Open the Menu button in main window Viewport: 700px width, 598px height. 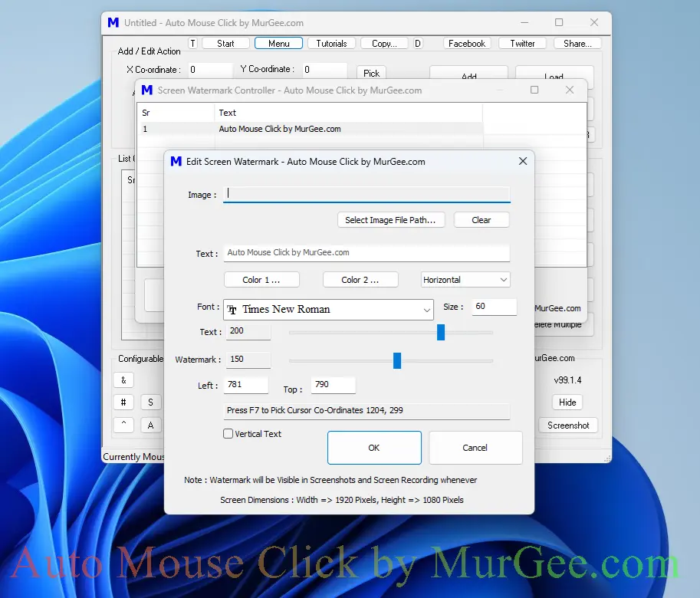pyautogui.click(x=278, y=43)
